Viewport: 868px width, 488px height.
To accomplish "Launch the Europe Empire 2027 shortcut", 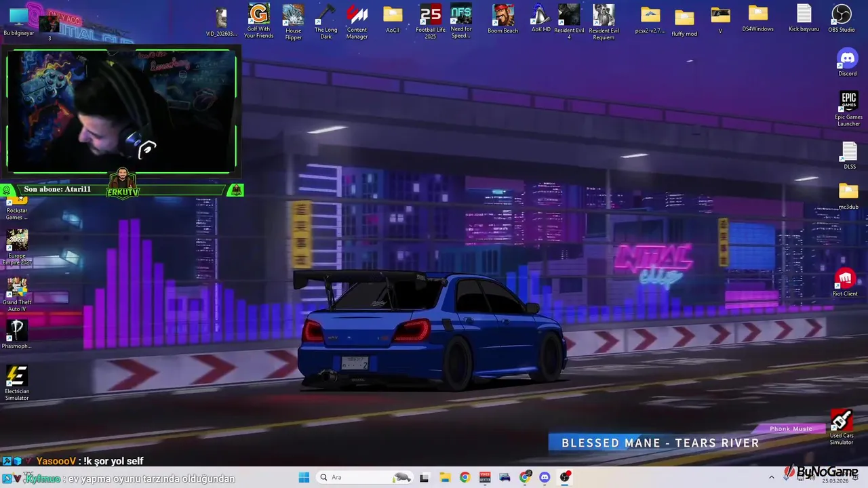I will point(17,247).
